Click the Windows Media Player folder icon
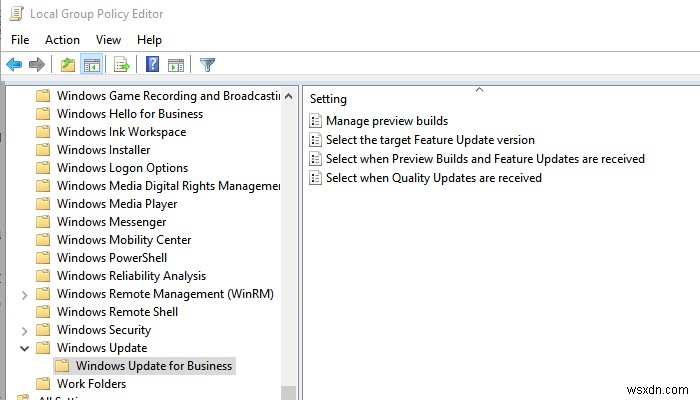The height and width of the screenshot is (400, 700). click(x=43, y=204)
